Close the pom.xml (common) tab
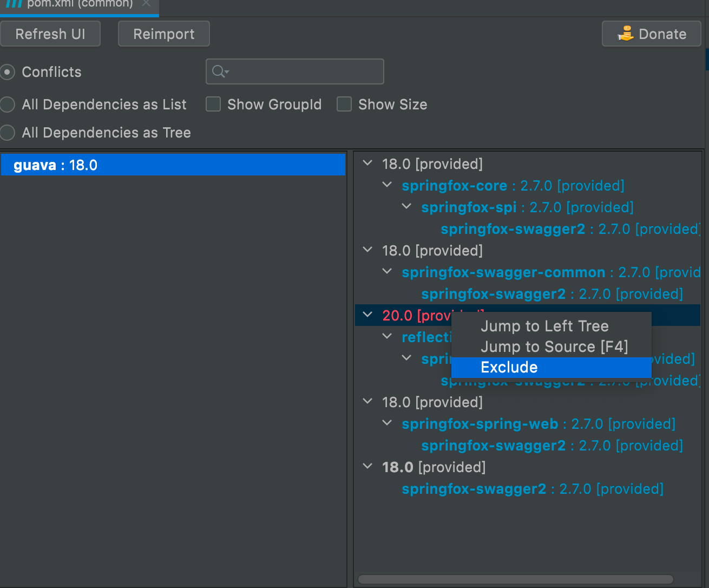 click(x=146, y=3)
